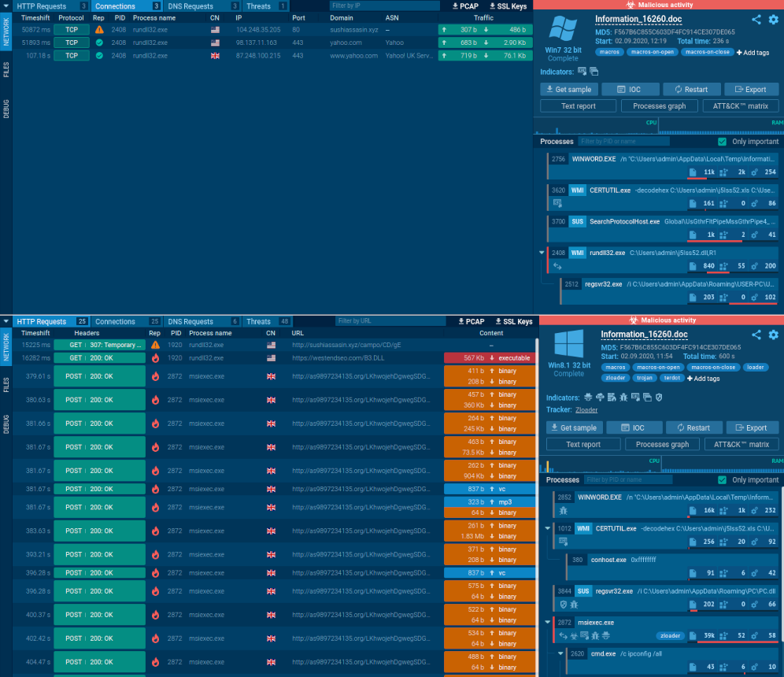Screen dimensions: 784x677
Task: Click the executable-drop indicator in the Win7 Indicators row
Action: [582, 72]
